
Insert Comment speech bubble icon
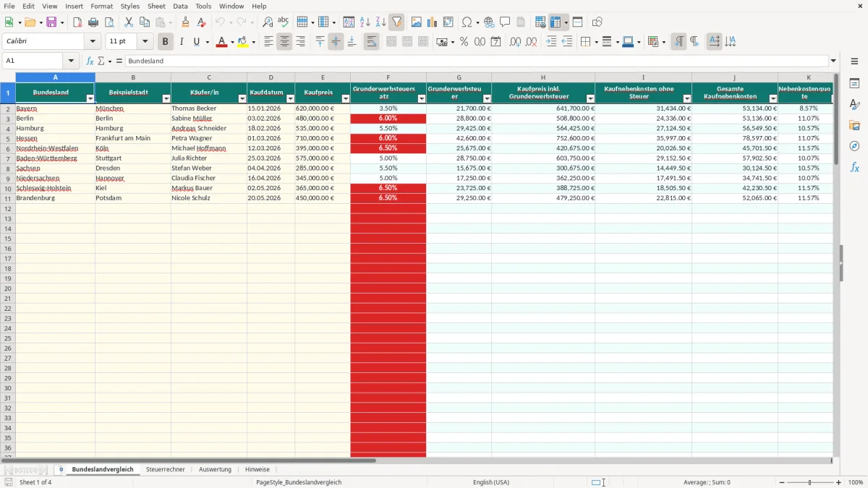pyautogui.click(x=505, y=22)
